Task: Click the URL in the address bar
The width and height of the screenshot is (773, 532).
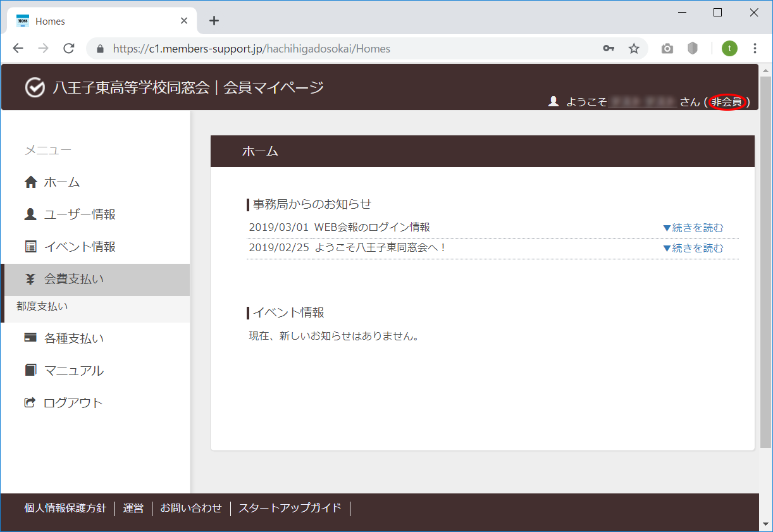Action: [x=252, y=49]
